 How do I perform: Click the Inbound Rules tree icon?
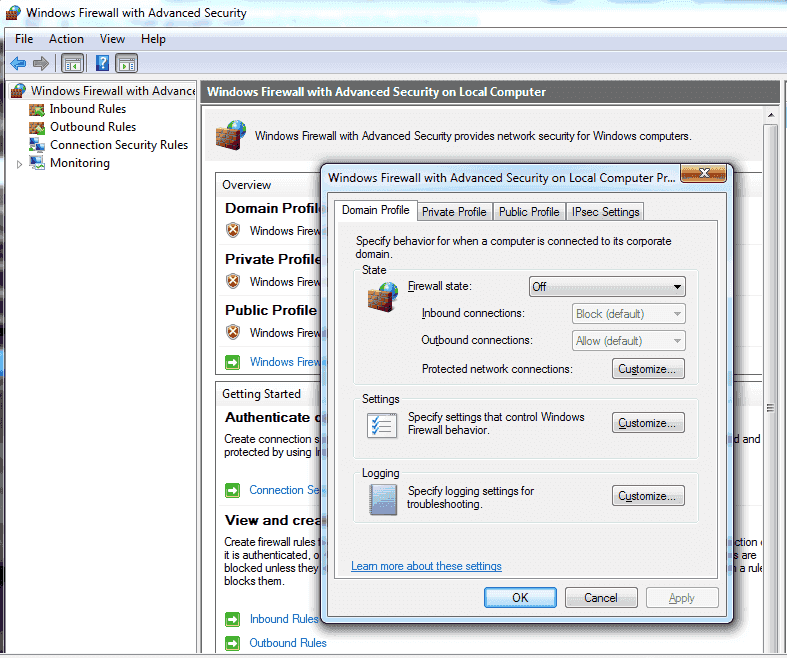click(x=37, y=109)
